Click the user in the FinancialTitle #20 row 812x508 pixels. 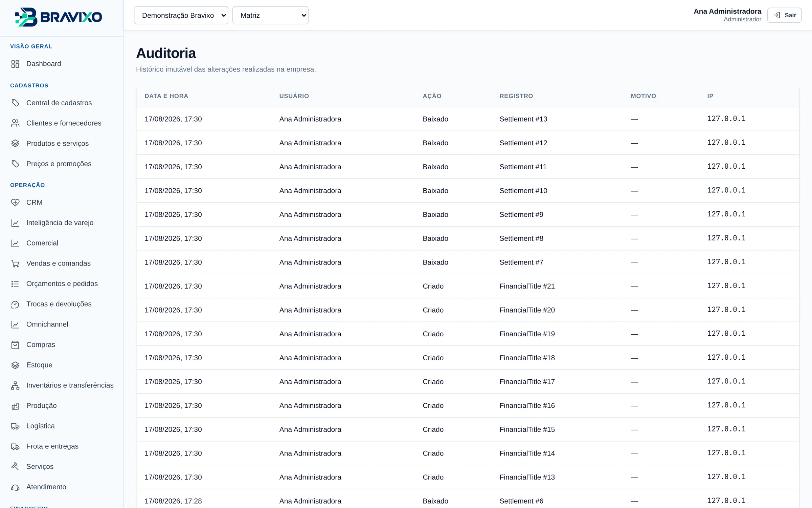[x=310, y=310]
